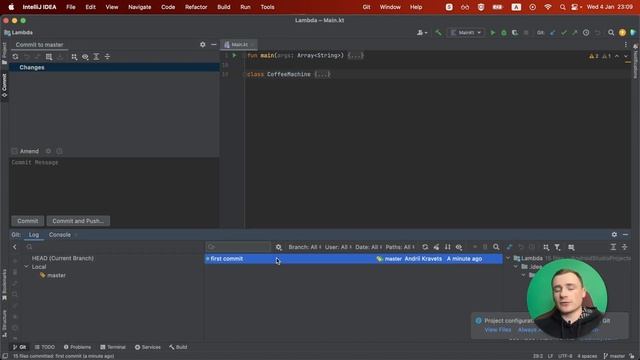This screenshot has width=640, height=360.
Task: Click into the Commit Message field
Action: point(114,185)
